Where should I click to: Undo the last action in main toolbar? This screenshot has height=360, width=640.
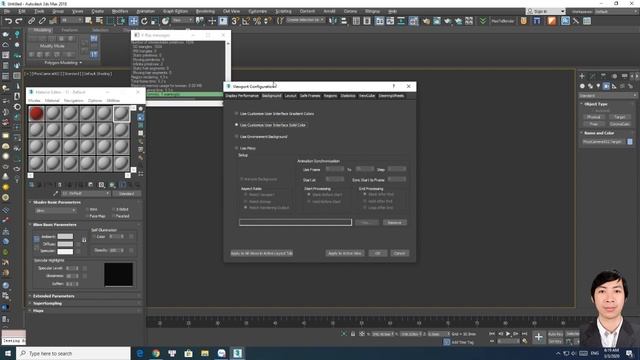pos(8,21)
